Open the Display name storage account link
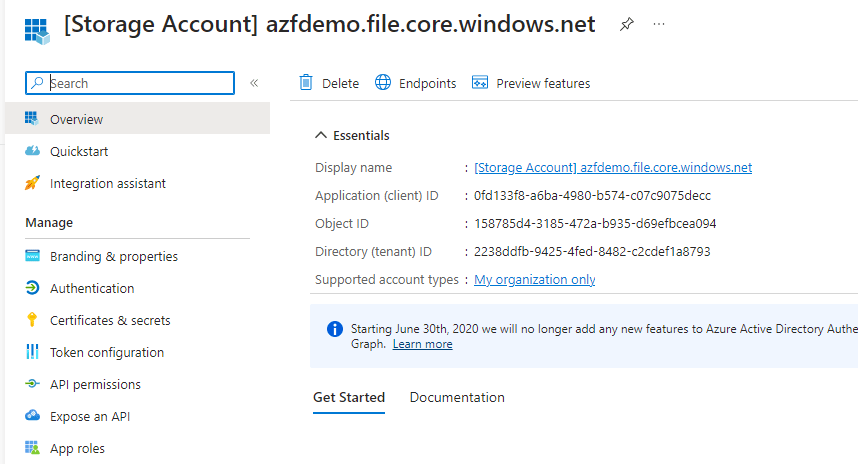The image size is (858, 464). (x=612, y=168)
